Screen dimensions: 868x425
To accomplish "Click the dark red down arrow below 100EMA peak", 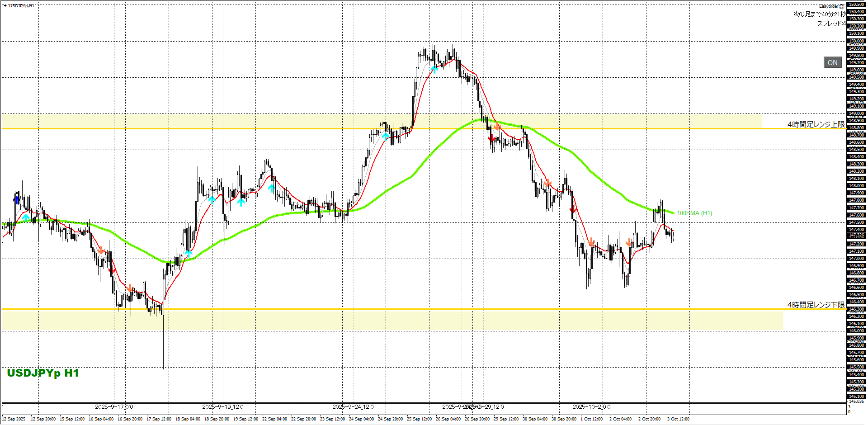I will tap(492, 139).
